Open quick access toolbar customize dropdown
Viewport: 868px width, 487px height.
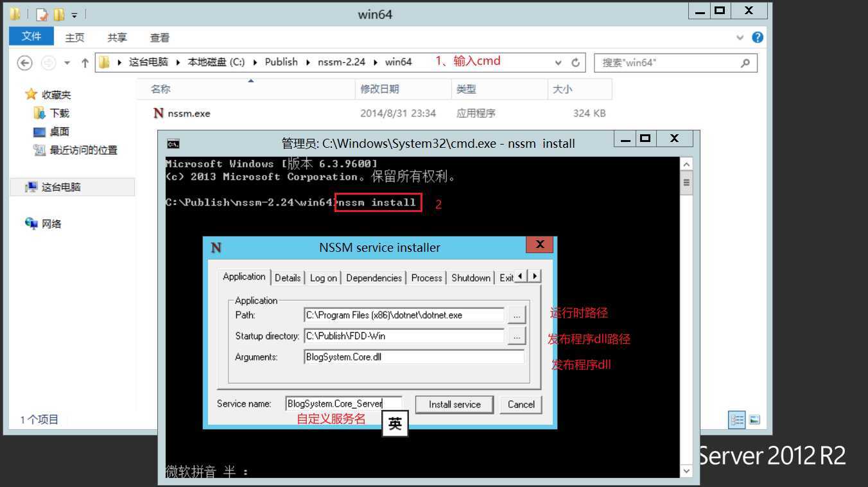(74, 15)
